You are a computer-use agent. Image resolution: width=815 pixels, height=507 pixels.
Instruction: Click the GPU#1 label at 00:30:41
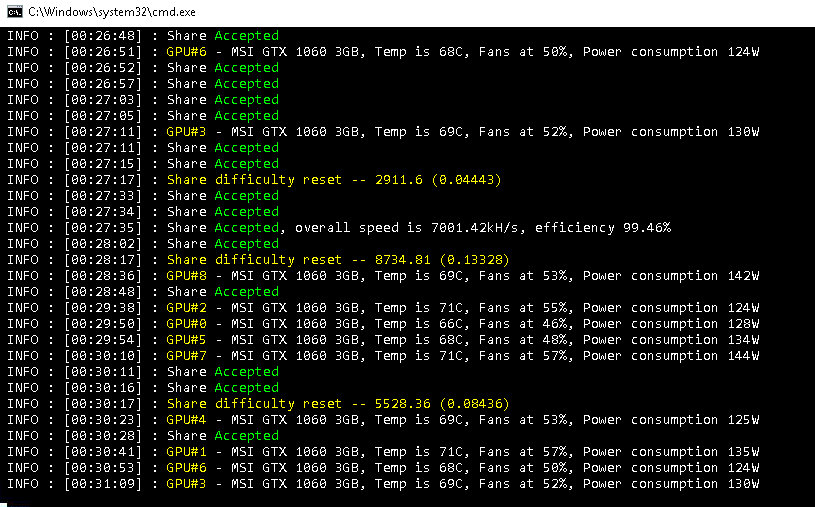tap(186, 452)
